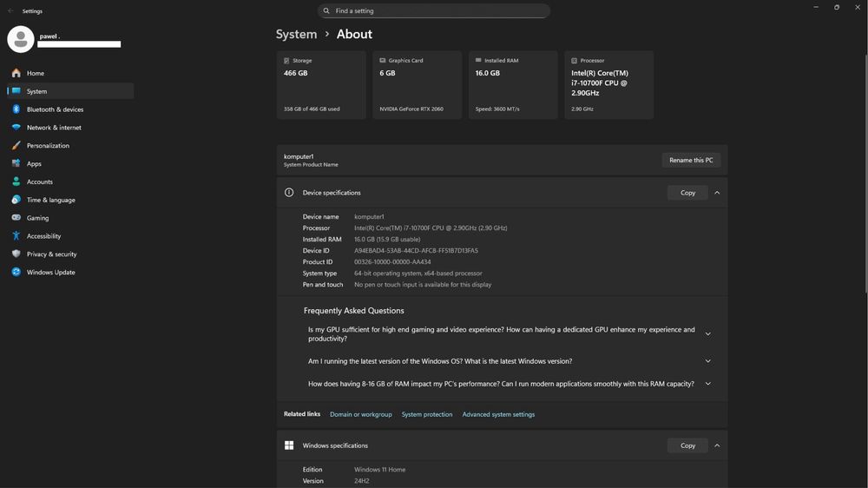Open Home from the sidebar
The width and height of the screenshot is (868, 488).
tap(70, 73)
